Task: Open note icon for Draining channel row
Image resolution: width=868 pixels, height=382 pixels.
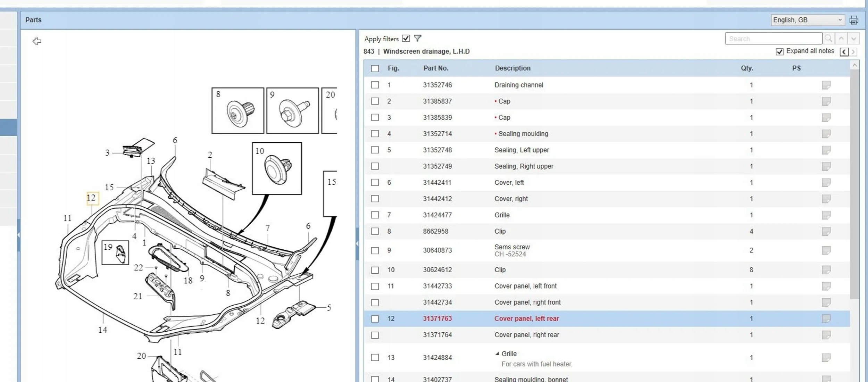Action: 826,85
